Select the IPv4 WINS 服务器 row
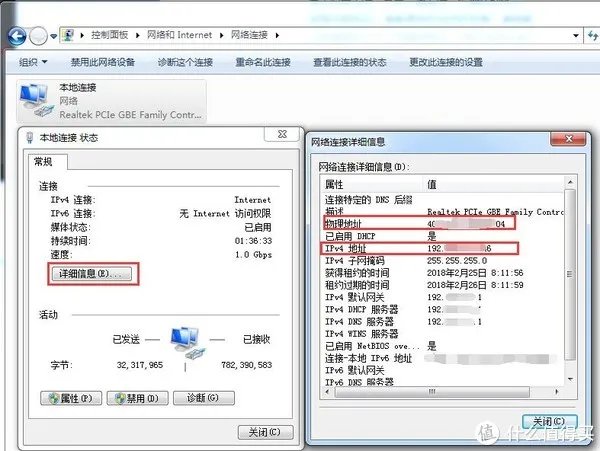 point(443,334)
